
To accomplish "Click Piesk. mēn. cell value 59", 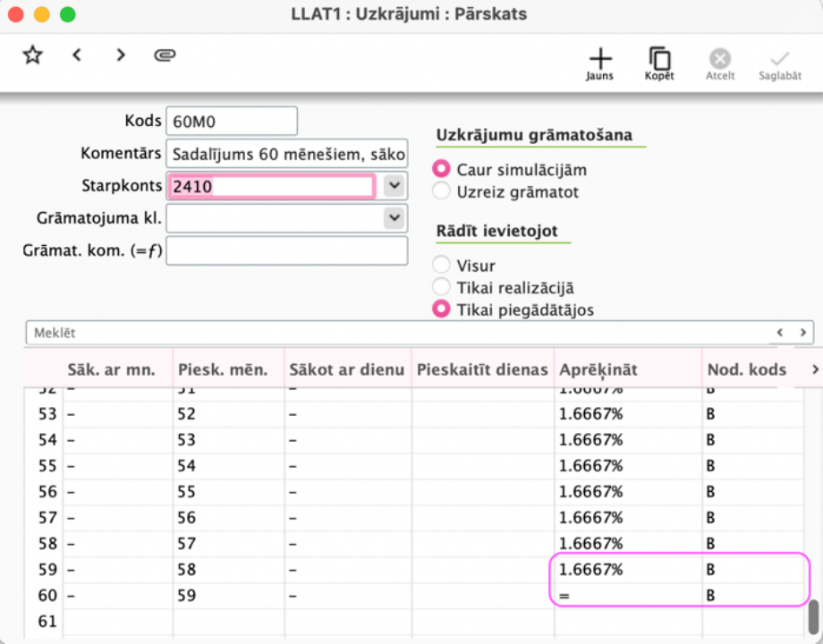I will click(x=228, y=596).
